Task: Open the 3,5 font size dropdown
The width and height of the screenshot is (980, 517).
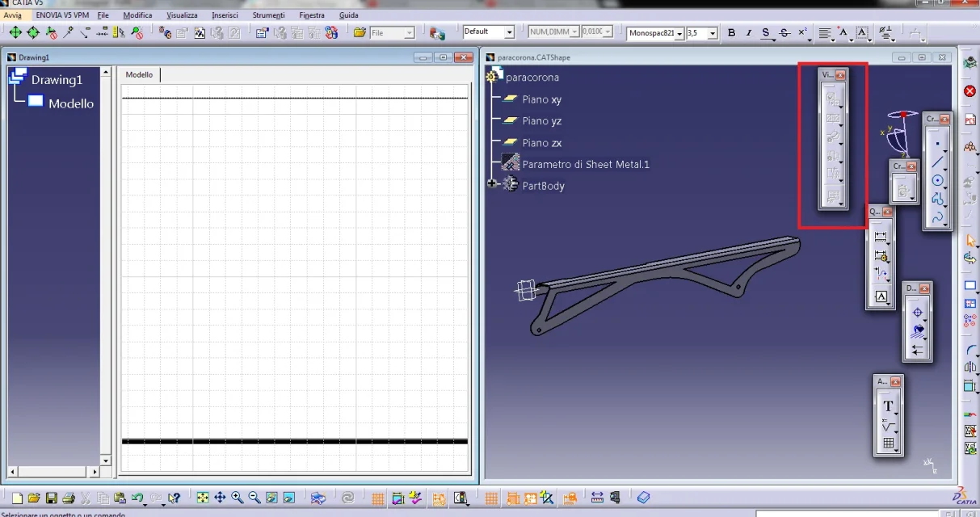Action: click(x=713, y=33)
